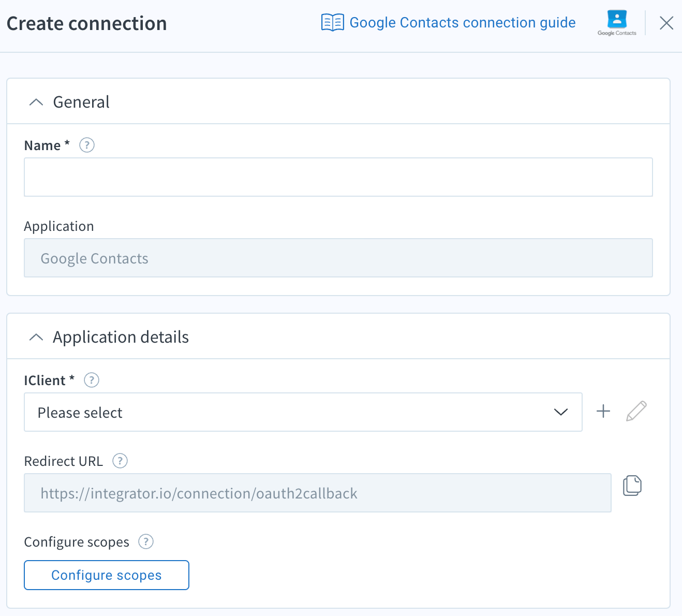The width and height of the screenshot is (682, 616).
Task: Focus the Name text input field
Action: tap(338, 177)
